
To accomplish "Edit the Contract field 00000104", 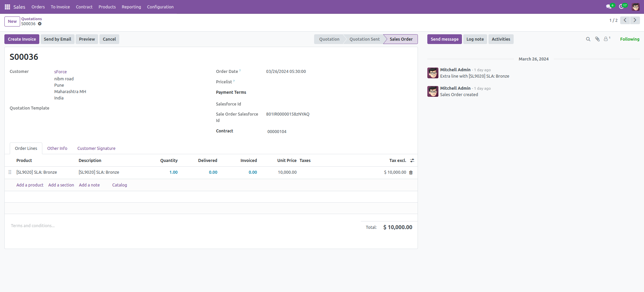I will point(339,132).
